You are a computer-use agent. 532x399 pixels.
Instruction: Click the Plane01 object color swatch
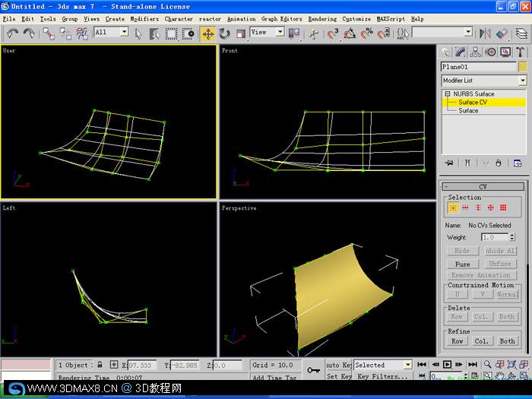pos(523,67)
